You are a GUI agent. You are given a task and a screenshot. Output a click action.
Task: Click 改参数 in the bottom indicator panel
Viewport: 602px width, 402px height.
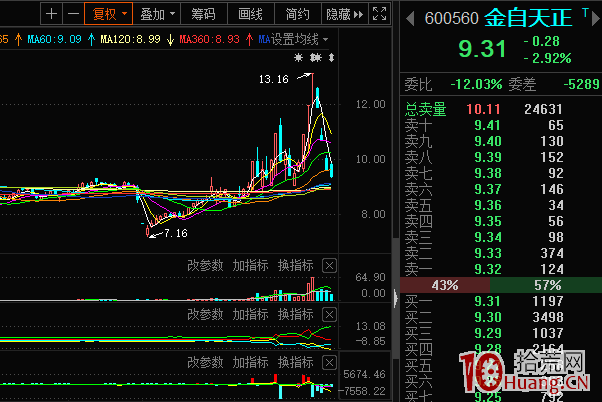205,362
